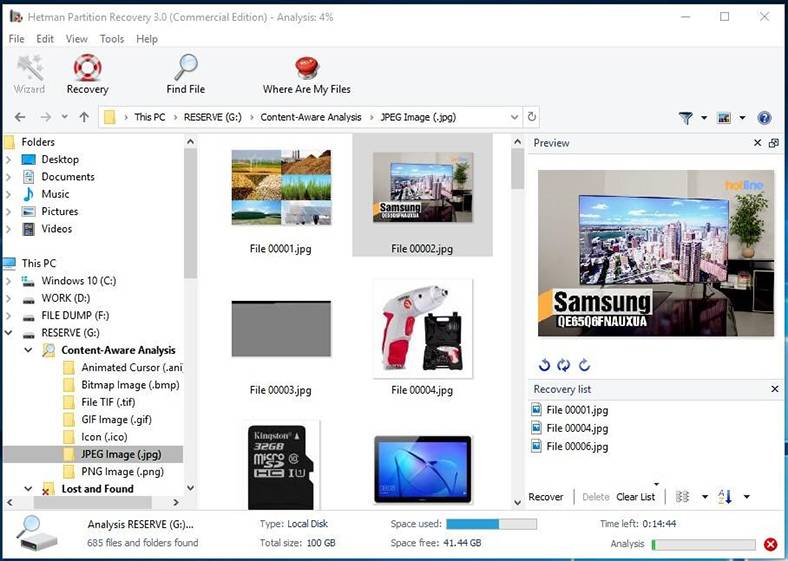The height and width of the screenshot is (561, 788).
Task: Open the View menu
Action: (76, 39)
